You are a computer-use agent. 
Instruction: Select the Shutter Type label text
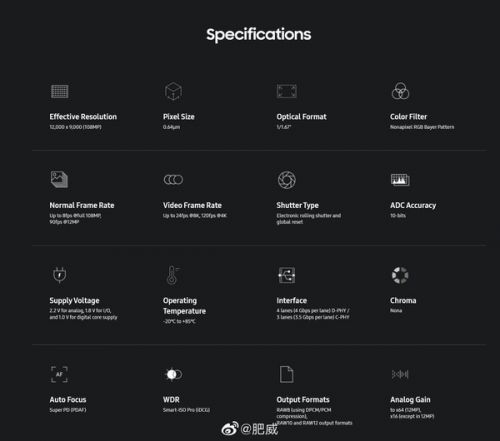(x=297, y=205)
